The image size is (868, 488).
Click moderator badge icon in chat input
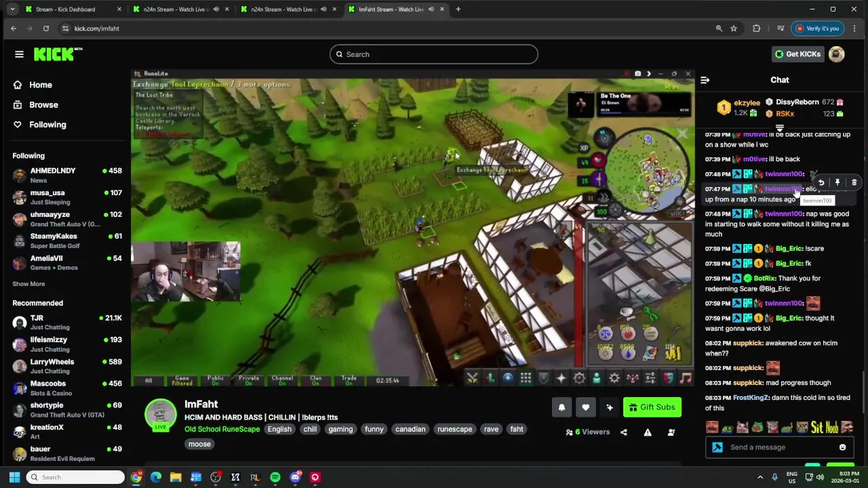coord(717,447)
